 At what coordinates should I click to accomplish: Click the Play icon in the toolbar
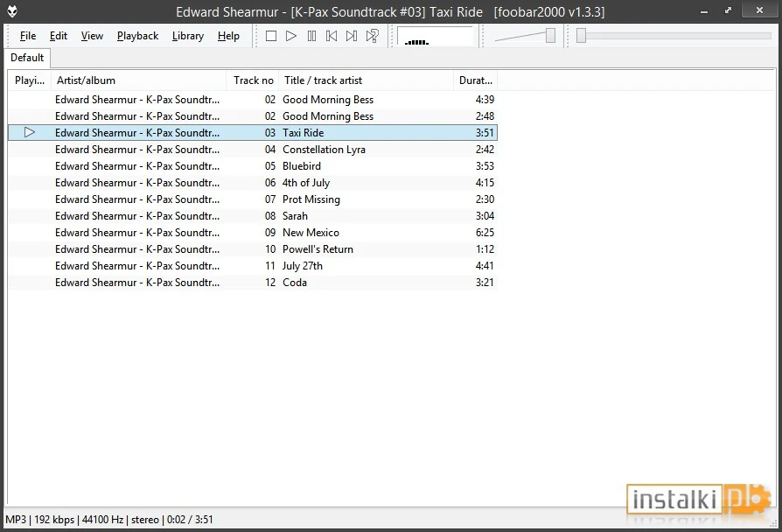pos(291,36)
